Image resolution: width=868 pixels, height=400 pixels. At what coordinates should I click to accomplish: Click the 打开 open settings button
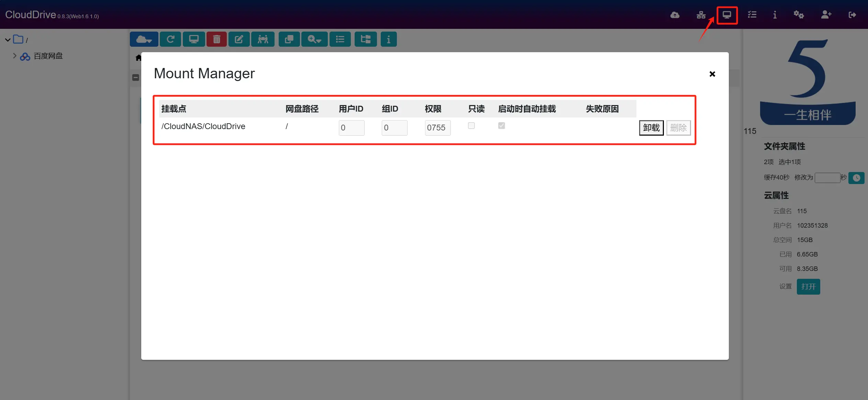click(x=808, y=286)
